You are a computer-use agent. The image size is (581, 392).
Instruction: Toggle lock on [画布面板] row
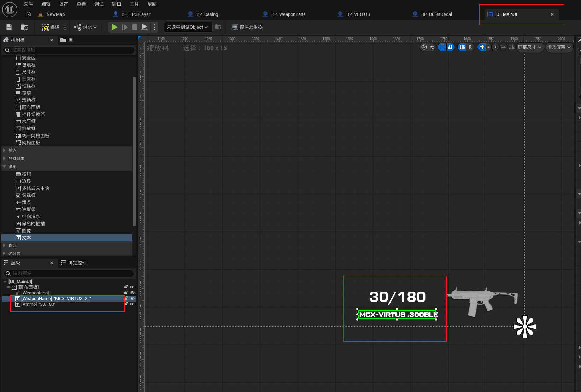[125, 287]
